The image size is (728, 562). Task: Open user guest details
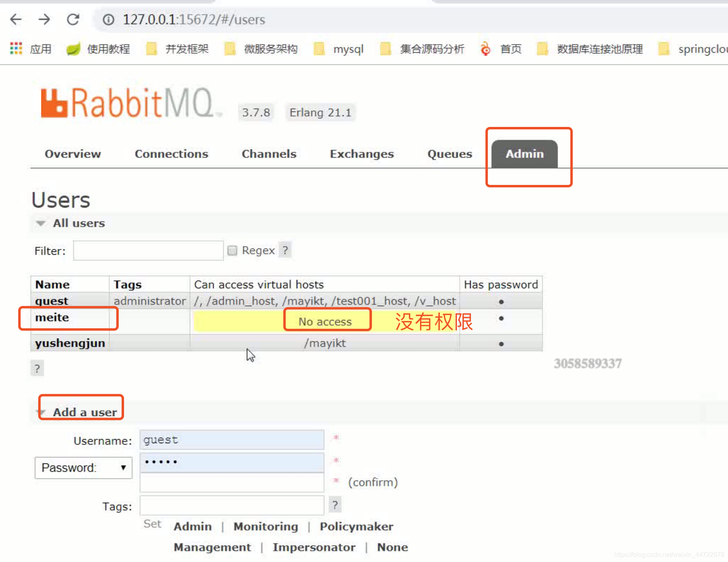(51, 301)
